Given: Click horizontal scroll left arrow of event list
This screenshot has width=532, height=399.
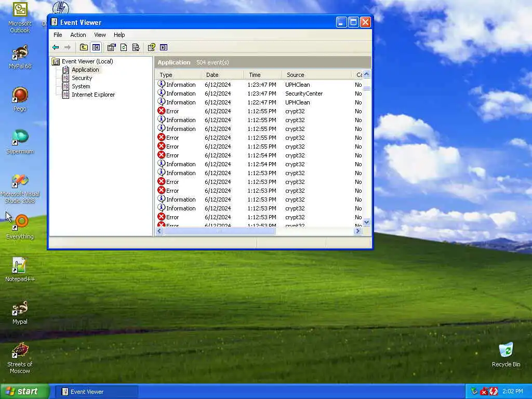Looking at the screenshot, I should click(159, 231).
